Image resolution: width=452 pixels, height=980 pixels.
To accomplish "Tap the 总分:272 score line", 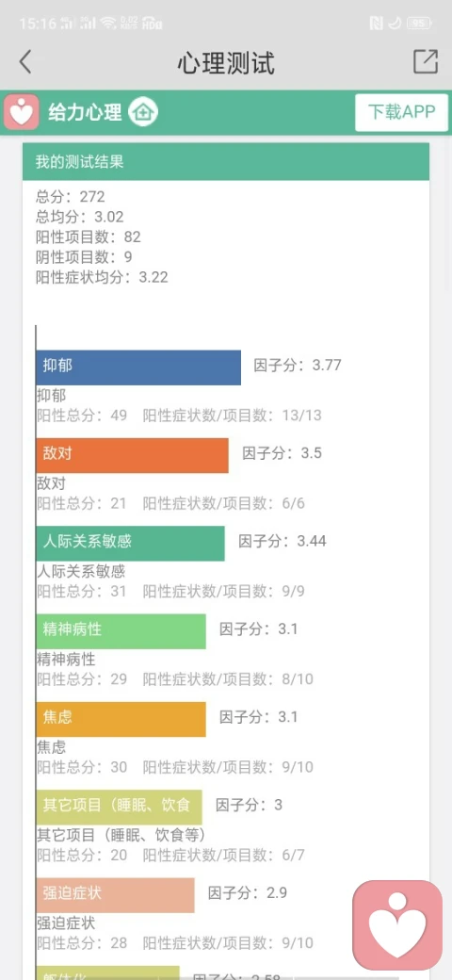I will tap(70, 197).
